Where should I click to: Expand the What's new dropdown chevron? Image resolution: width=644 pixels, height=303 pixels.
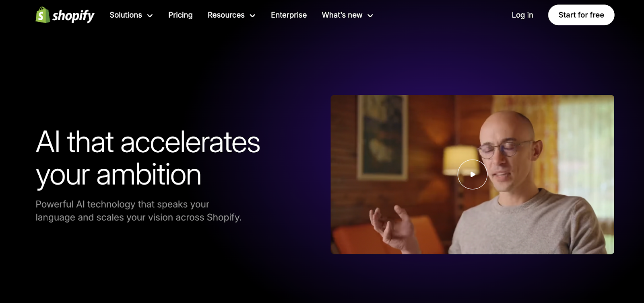370,16
